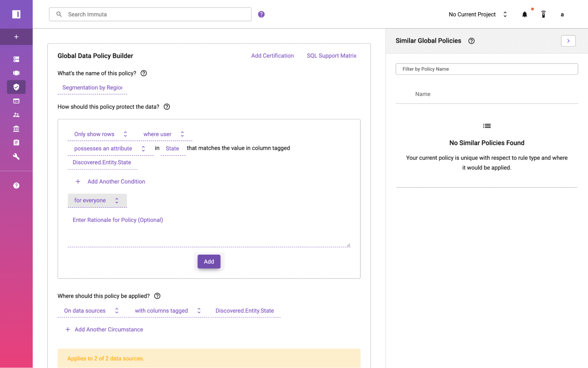Click the State attribute field

point(173,149)
